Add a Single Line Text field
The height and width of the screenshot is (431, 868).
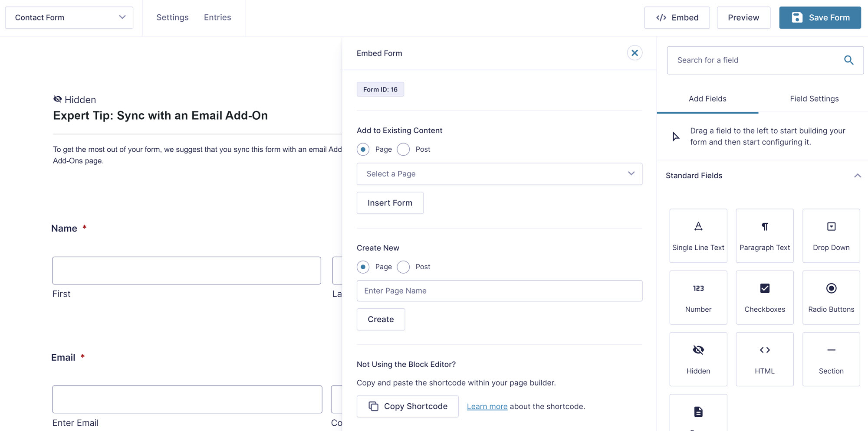(x=698, y=235)
